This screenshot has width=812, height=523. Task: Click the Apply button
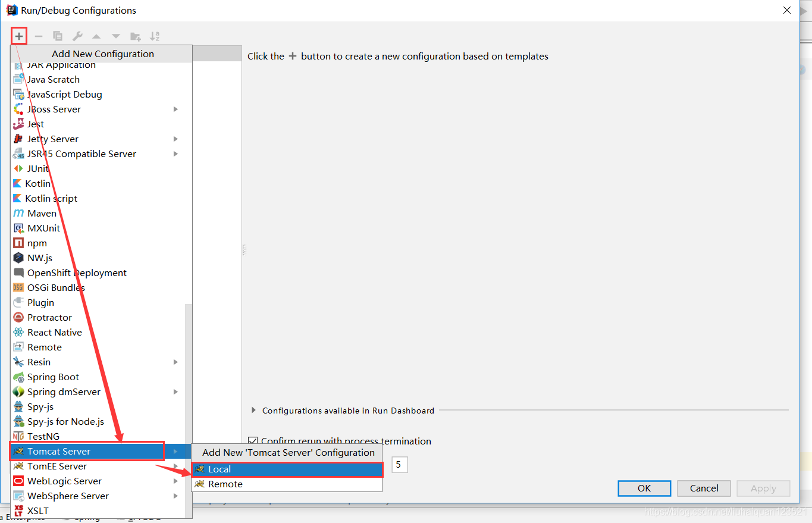pyautogui.click(x=763, y=488)
